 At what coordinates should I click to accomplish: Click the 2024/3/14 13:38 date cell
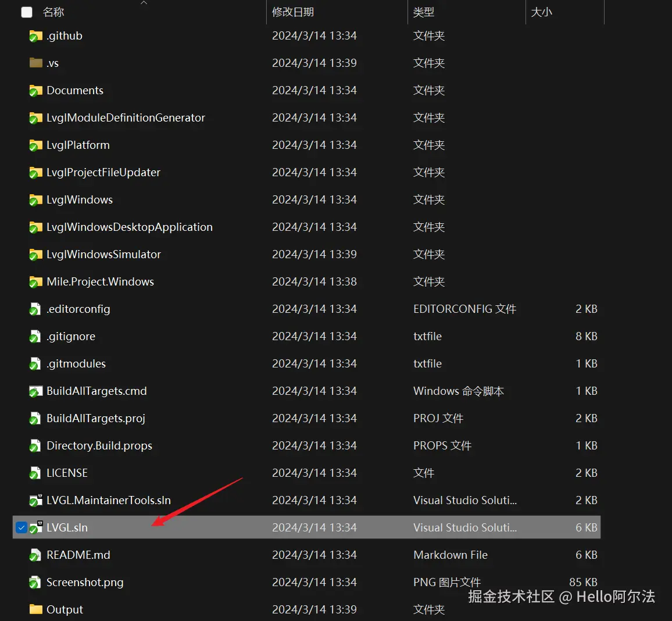[x=314, y=281]
